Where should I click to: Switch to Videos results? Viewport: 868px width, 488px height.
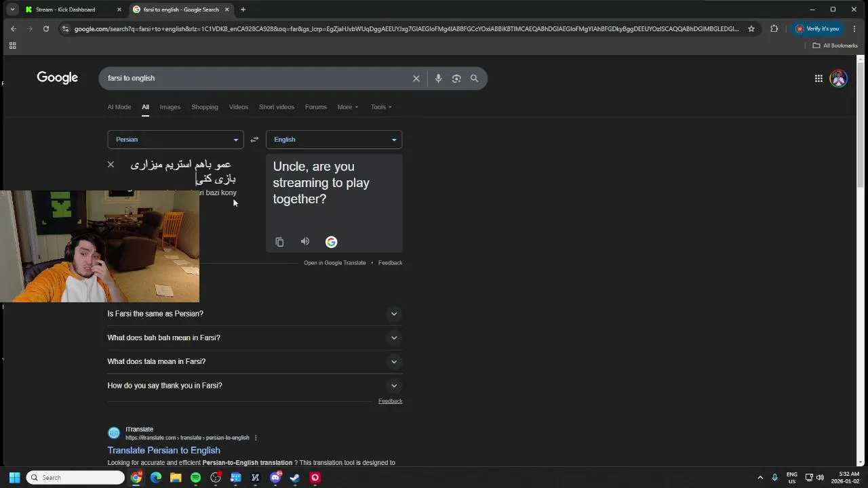[239, 107]
